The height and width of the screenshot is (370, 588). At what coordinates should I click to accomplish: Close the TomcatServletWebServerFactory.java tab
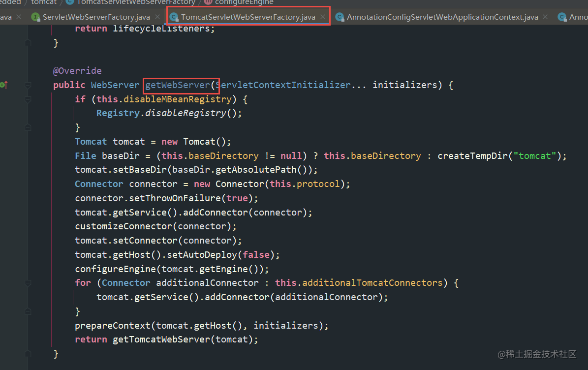[x=322, y=17]
